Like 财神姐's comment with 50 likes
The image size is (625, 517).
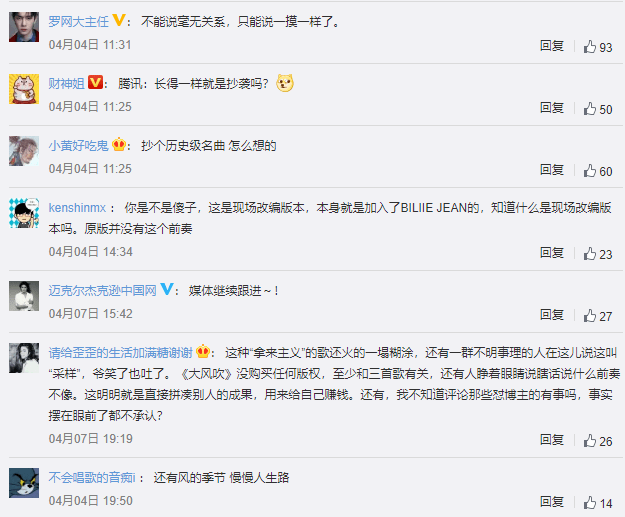(597, 109)
